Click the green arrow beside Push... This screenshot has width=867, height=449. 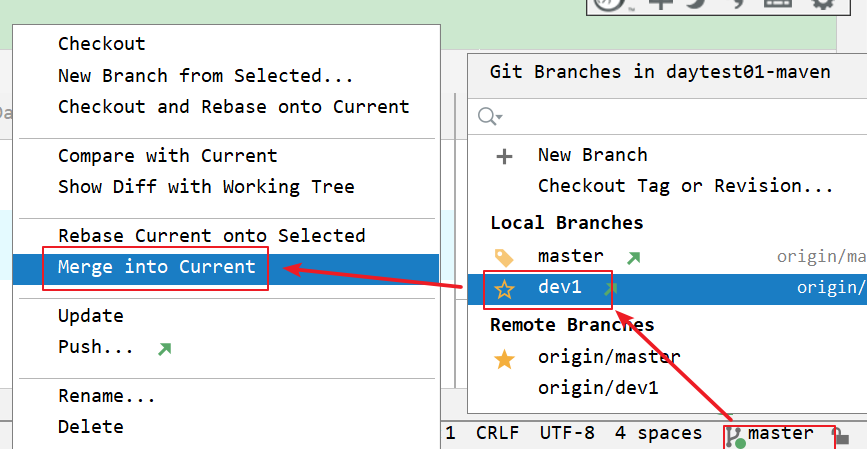point(164,349)
